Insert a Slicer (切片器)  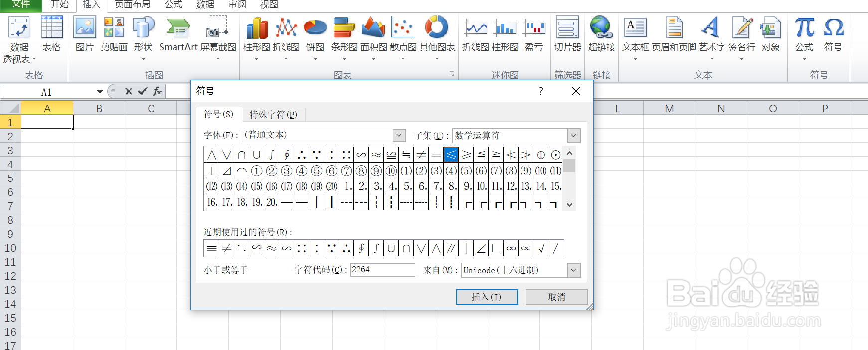[x=568, y=34]
